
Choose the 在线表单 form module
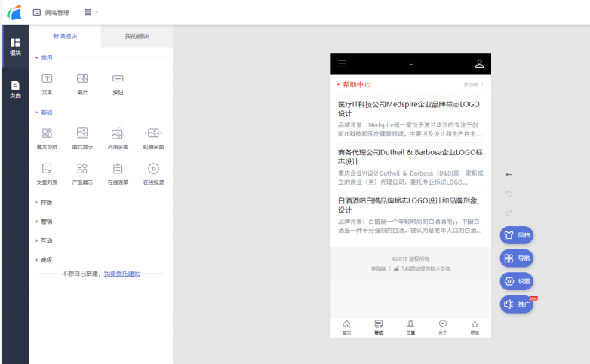(x=118, y=169)
